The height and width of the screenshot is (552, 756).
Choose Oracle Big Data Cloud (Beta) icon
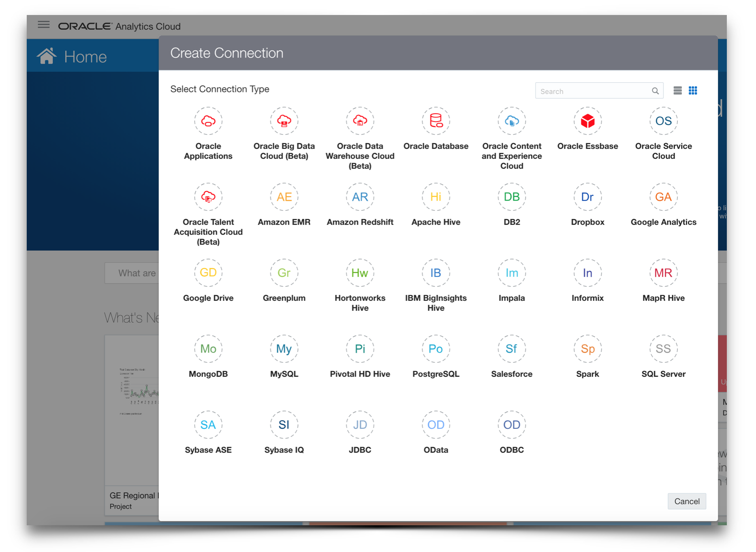tap(284, 121)
